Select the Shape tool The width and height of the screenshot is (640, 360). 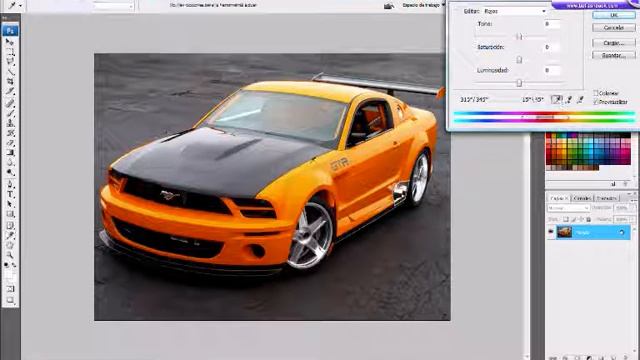click(10, 214)
